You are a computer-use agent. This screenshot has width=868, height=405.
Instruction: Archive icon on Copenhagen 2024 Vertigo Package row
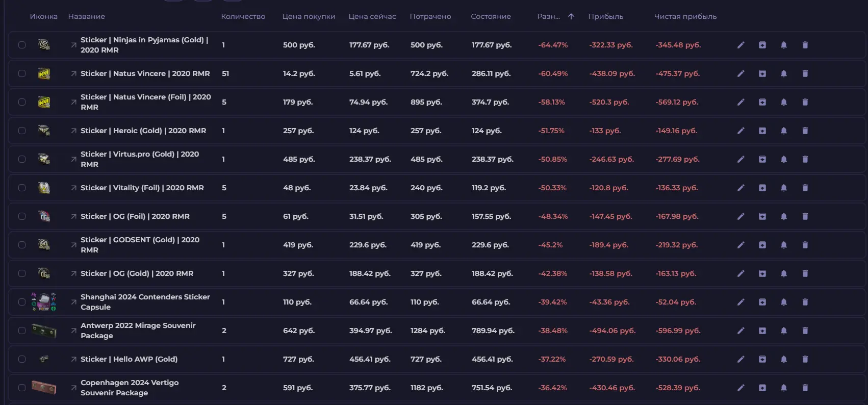pos(762,388)
